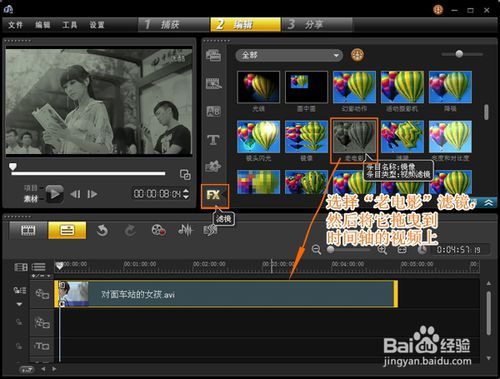500x379 pixels.
Task: Step to the previous frame
Action: coord(75,194)
